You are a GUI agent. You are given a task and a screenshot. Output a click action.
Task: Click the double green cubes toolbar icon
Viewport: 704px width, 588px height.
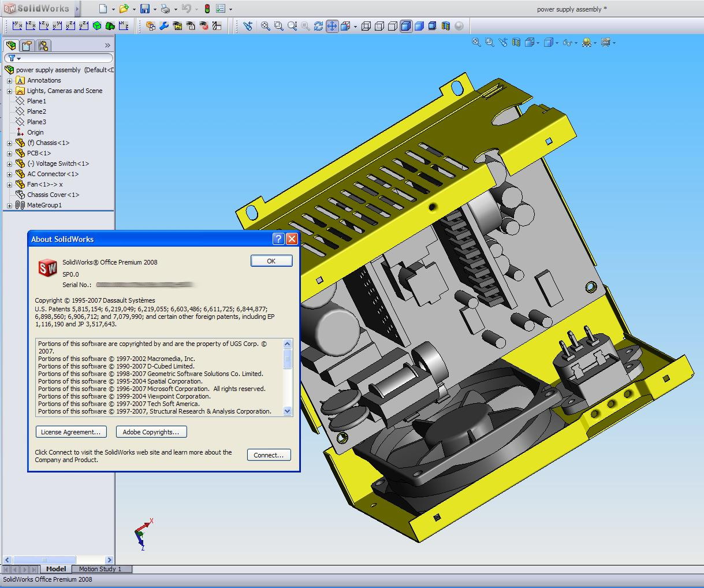(x=110, y=26)
